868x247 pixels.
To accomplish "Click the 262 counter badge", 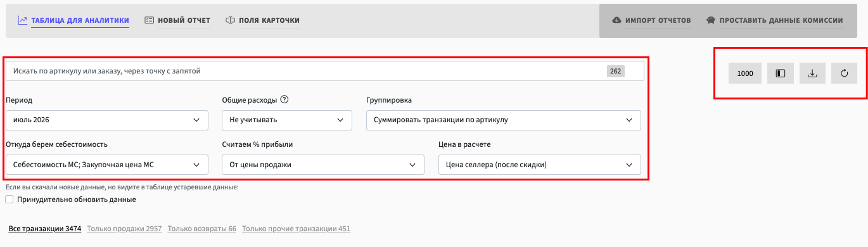I will point(615,71).
